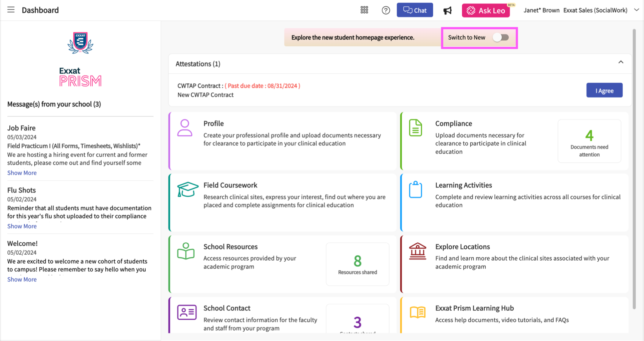
Task: Click the Profile person icon
Action: 185,128
